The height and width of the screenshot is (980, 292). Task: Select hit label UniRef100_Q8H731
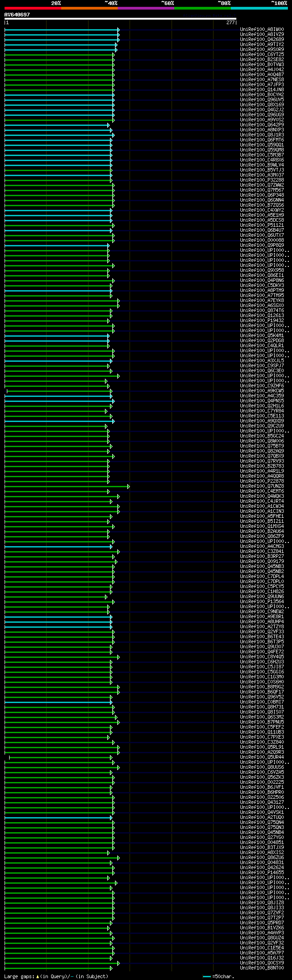pos(262,707)
